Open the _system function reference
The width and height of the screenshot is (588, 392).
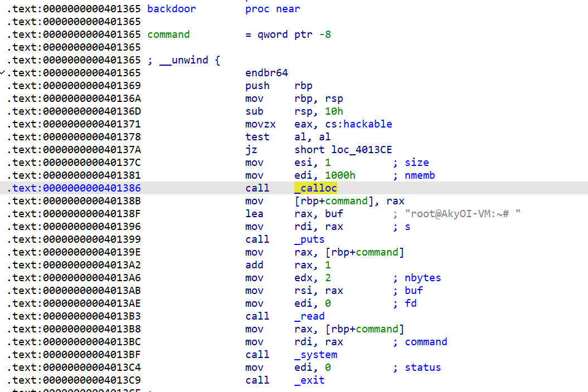click(315, 355)
